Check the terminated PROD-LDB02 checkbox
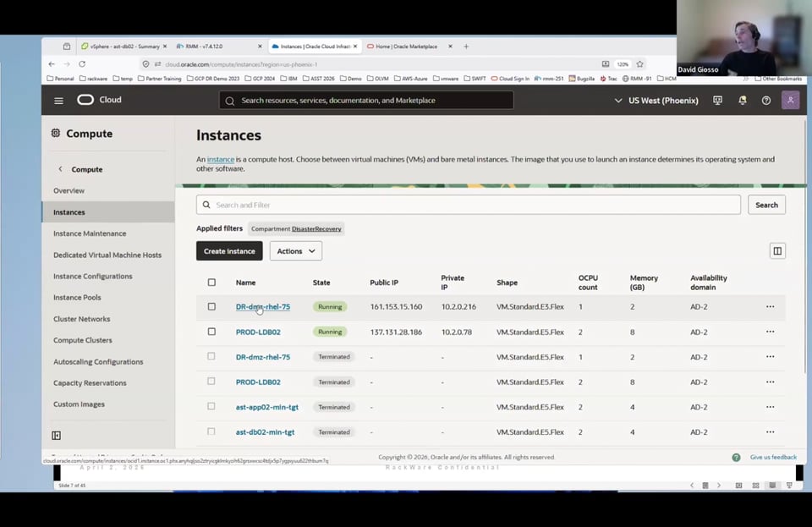The height and width of the screenshot is (527, 812). (x=211, y=381)
